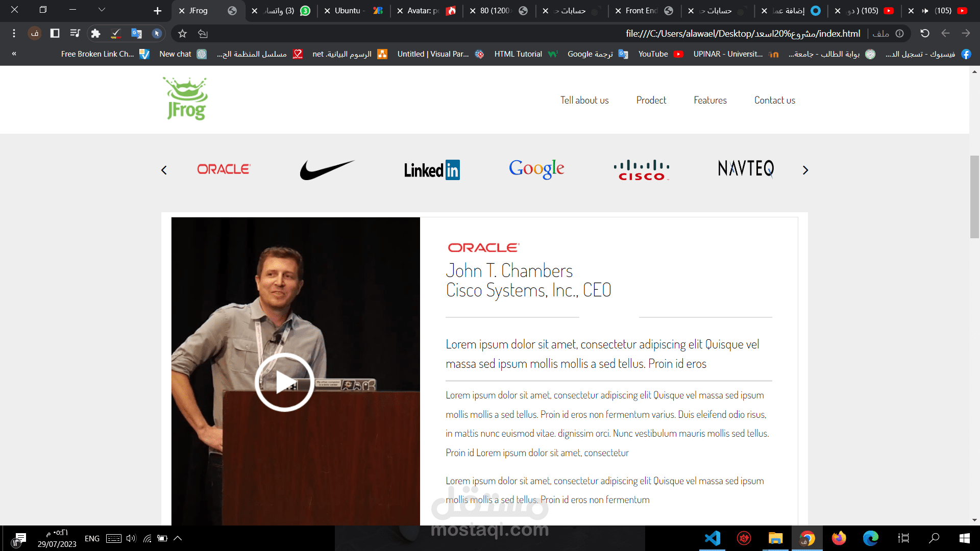980x551 pixels.
Task: Select the John T. Chambers heading text
Action: pos(509,270)
